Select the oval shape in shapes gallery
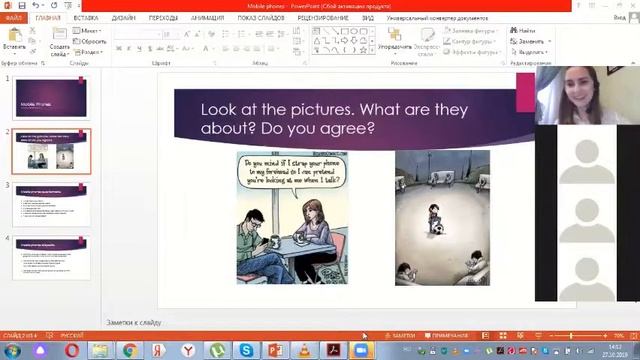This screenshot has width=640, height=360. [354, 31]
